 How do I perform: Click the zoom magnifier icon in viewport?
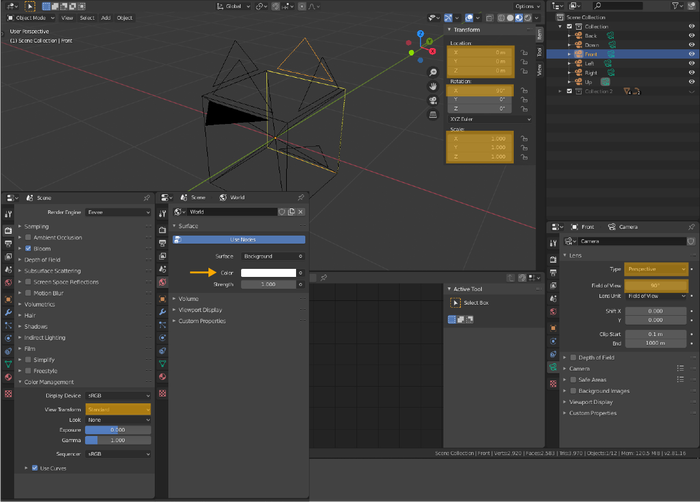pos(433,72)
